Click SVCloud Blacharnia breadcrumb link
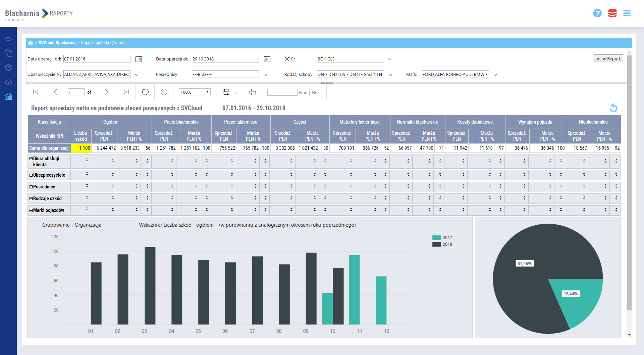 tap(57, 43)
